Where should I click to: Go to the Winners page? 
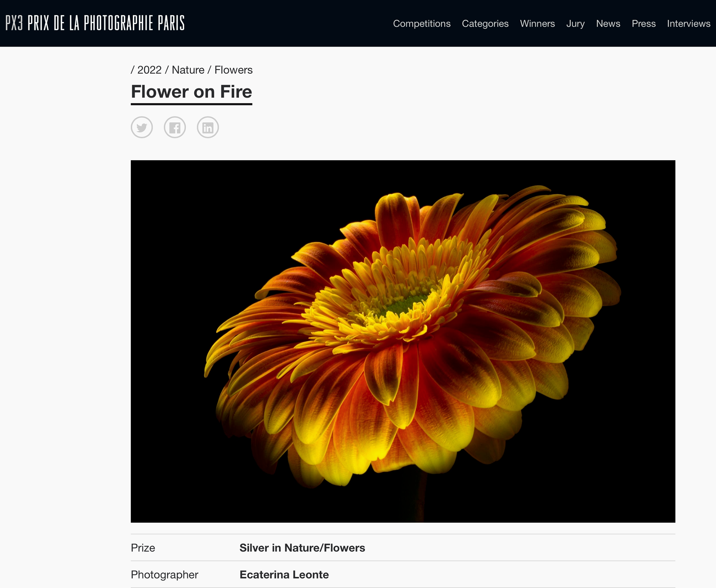[537, 23]
